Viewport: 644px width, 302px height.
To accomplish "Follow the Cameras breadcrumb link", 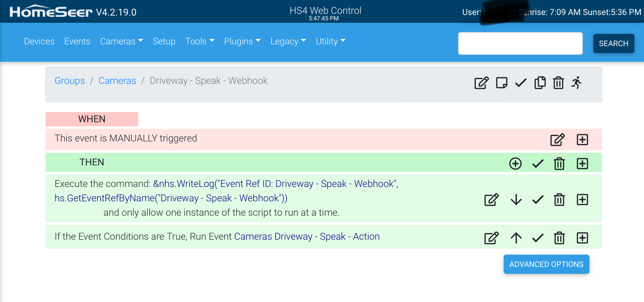I will (x=117, y=81).
